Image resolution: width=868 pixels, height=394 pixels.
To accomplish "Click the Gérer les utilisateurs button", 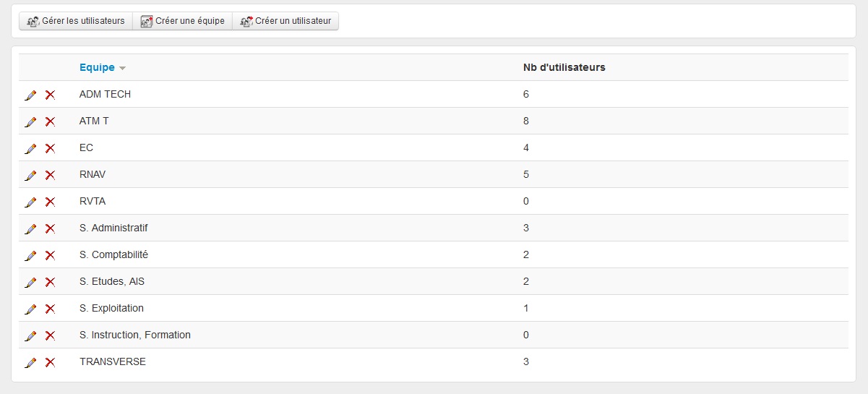I will pos(76,21).
